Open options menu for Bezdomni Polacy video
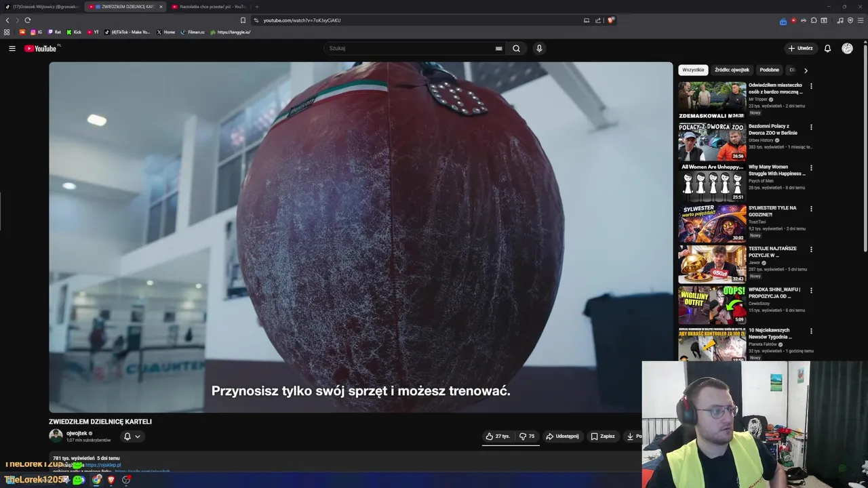Screen dimensions: 868x488 click(x=811, y=127)
